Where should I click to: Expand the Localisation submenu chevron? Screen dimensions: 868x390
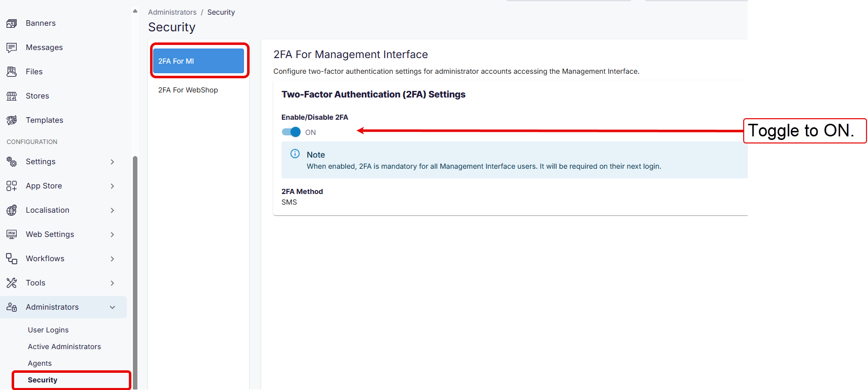point(112,210)
